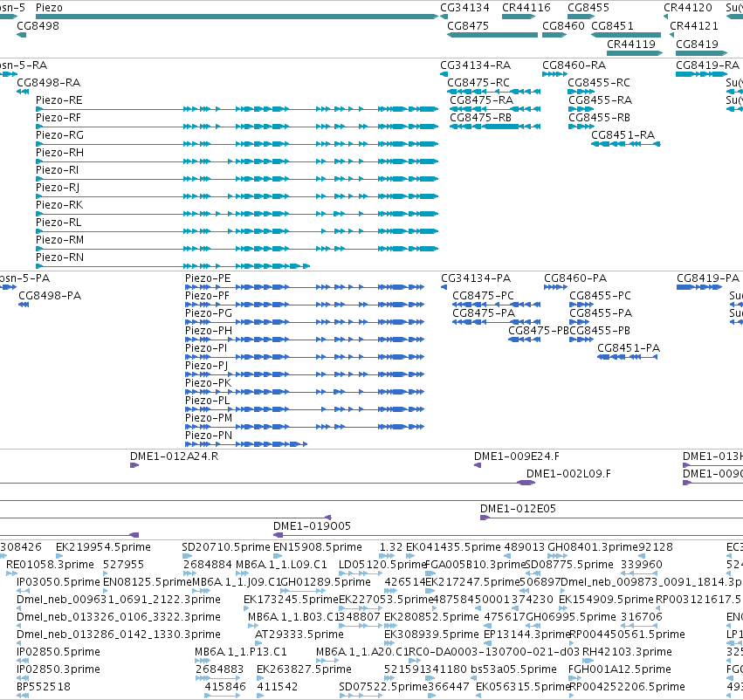Click the CG8451-PA protein label
This screenshot has height=700, width=743.
coord(629,348)
